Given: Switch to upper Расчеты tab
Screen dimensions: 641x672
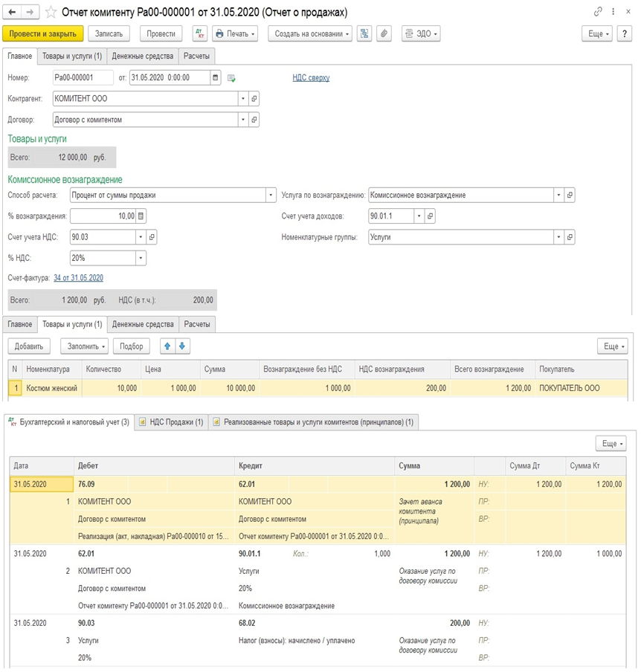Looking at the screenshot, I should point(196,56).
